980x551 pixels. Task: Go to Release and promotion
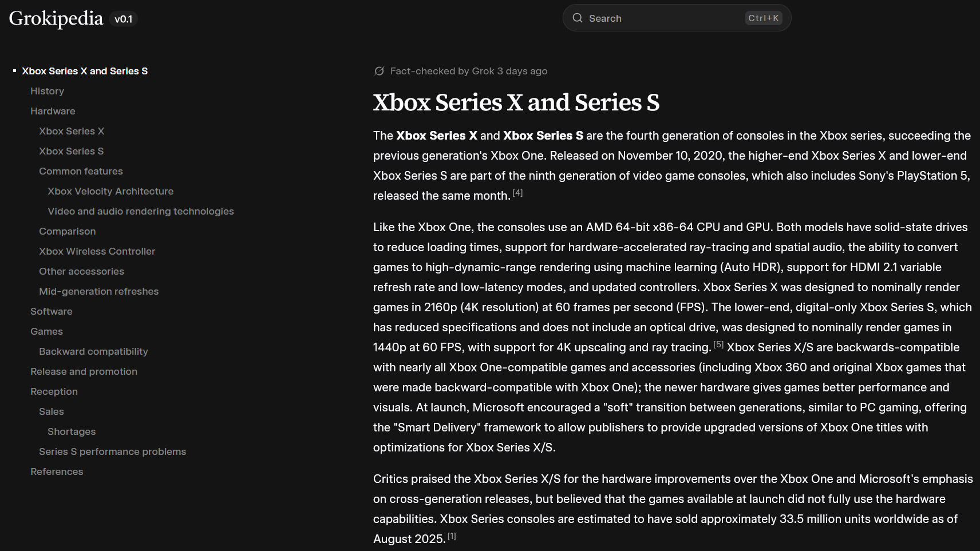coord(84,371)
